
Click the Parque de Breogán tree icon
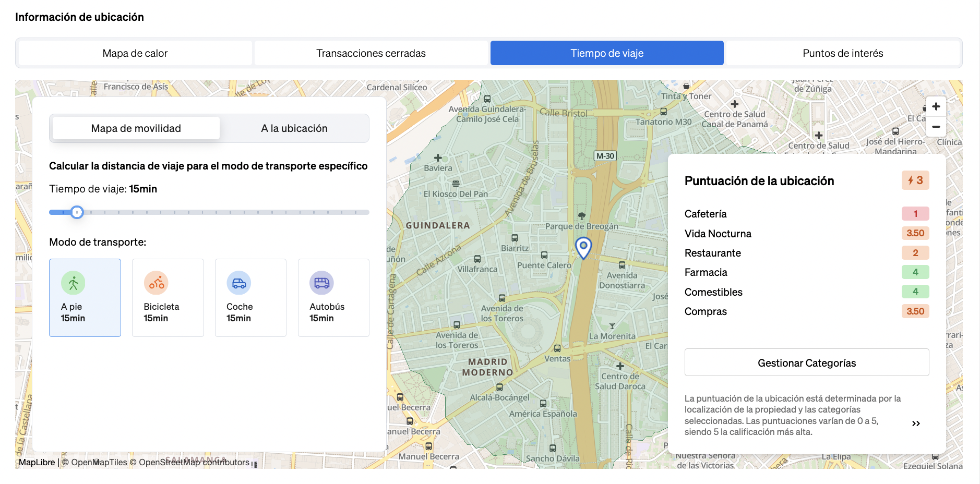pyautogui.click(x=582, y=215)
